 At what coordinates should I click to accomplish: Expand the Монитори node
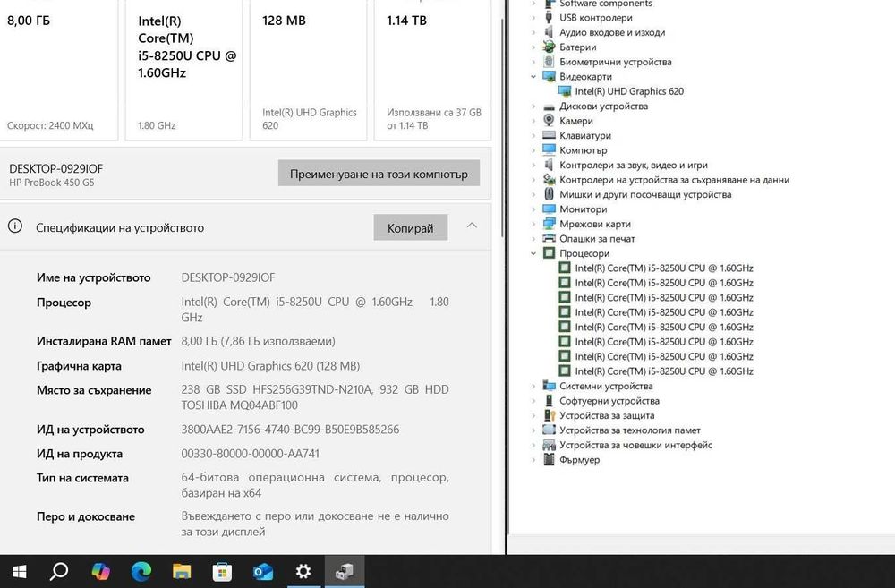point(533,209)
